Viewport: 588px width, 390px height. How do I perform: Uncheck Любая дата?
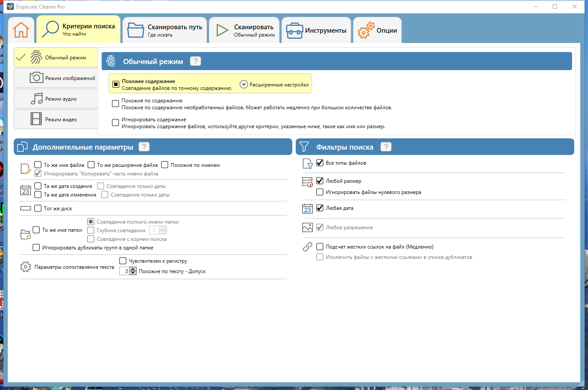[x=320, y=208]
